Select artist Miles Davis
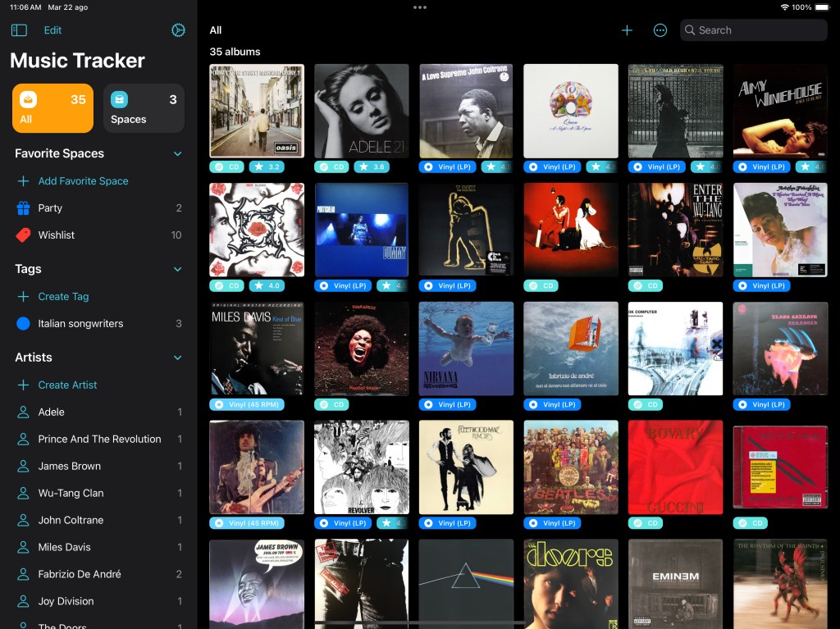 click(98, 547)
